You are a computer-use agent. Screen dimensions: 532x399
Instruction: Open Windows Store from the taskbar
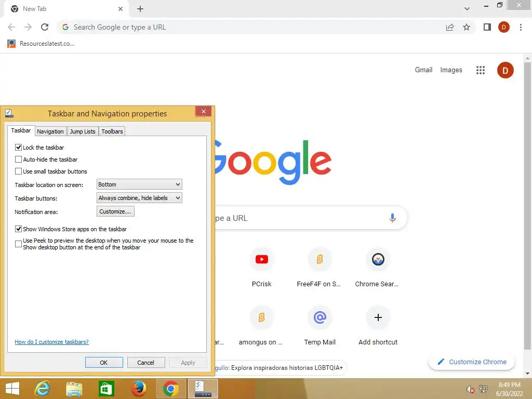point(106,389)
